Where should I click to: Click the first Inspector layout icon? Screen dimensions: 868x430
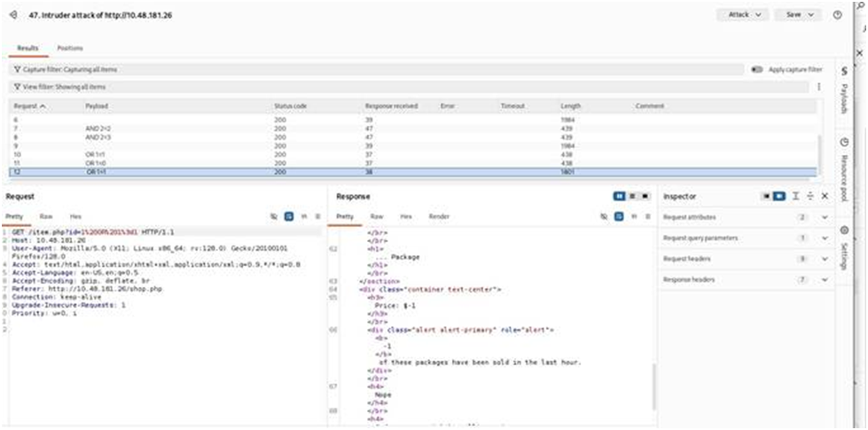tap(767, 197)
